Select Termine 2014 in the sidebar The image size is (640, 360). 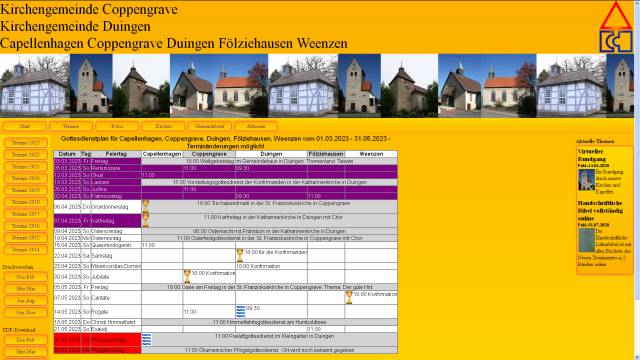(26, 249)
